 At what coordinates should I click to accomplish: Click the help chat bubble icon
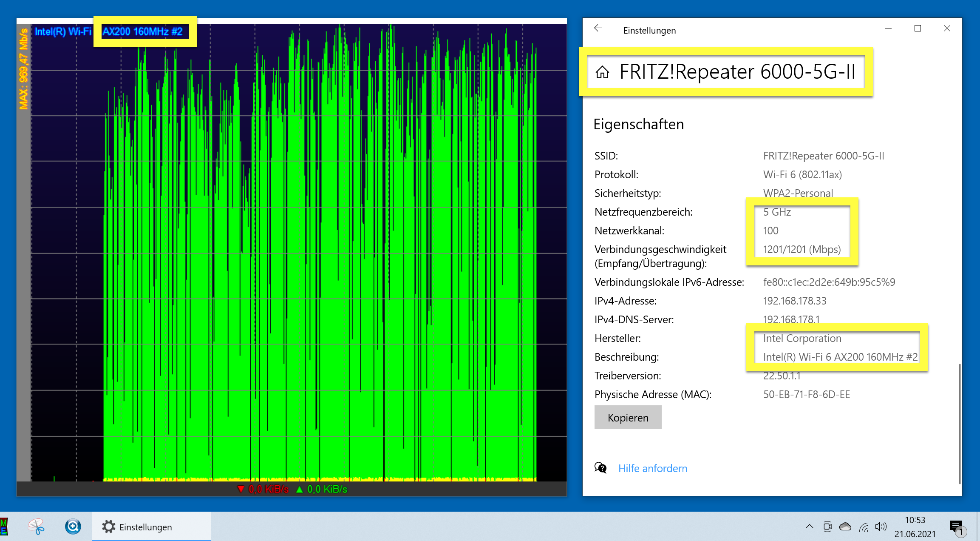pyautogui.click(x=600, y=468)
